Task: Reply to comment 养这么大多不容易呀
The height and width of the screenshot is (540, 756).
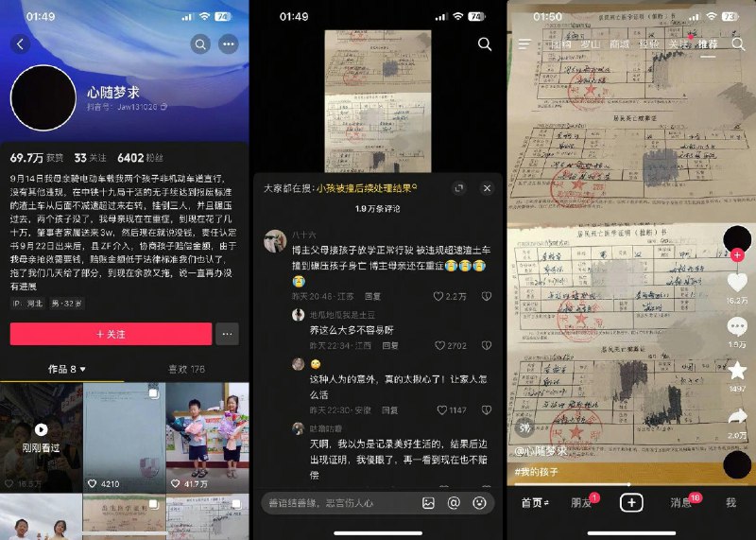Action: (x=390, y=345)
